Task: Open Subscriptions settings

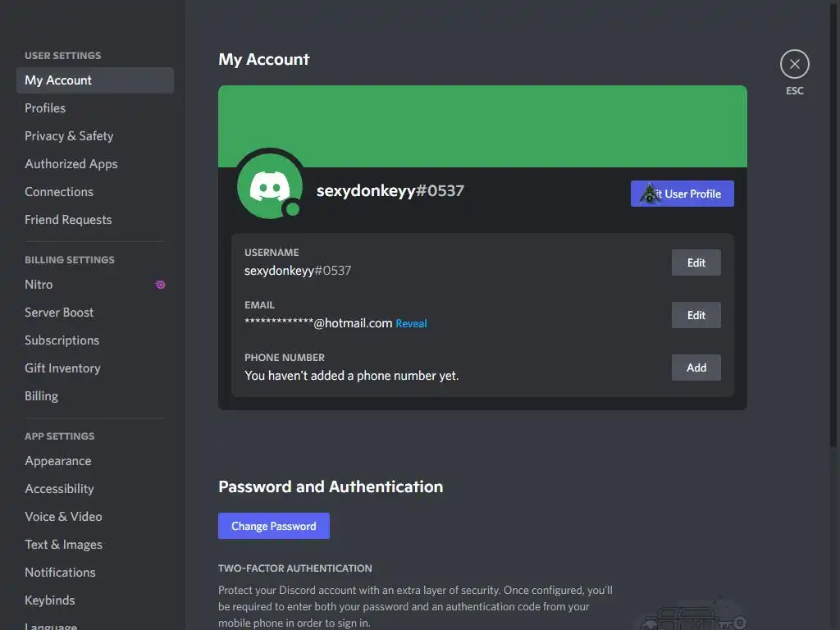Action: point(95,340)
